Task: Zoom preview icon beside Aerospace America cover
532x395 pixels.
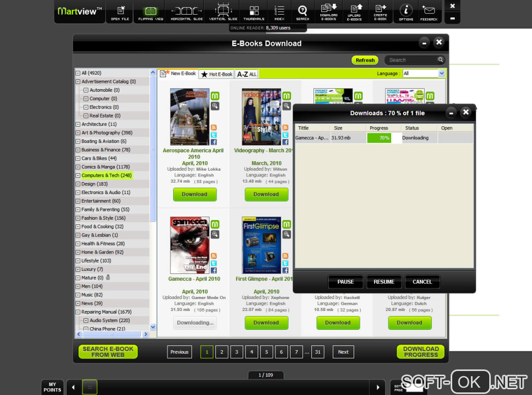Action: 215,106
